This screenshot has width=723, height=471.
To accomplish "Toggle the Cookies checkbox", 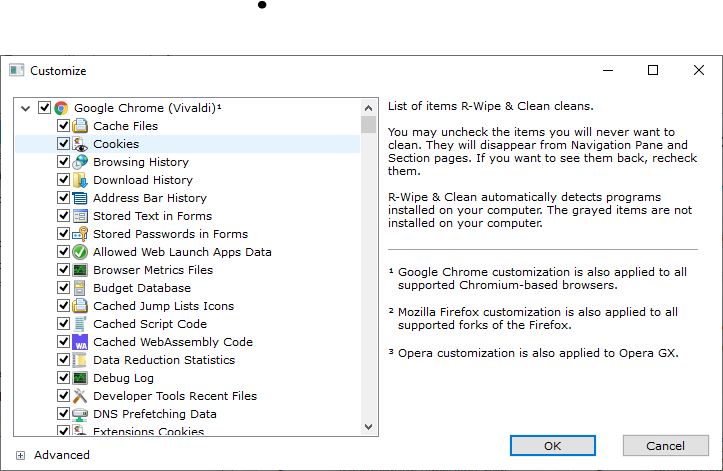I will [63, 144].
